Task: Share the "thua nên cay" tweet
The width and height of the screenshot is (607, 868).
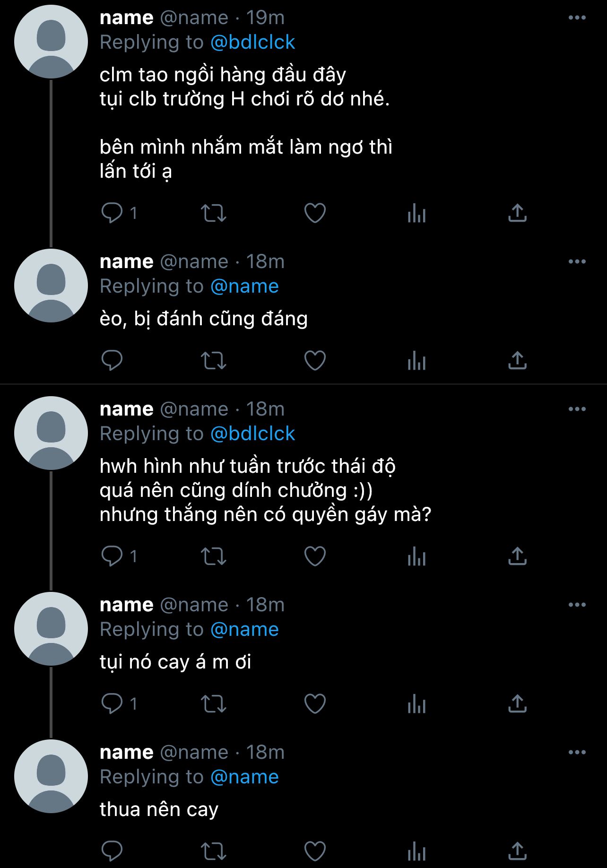Action: (x=517, y=851)
